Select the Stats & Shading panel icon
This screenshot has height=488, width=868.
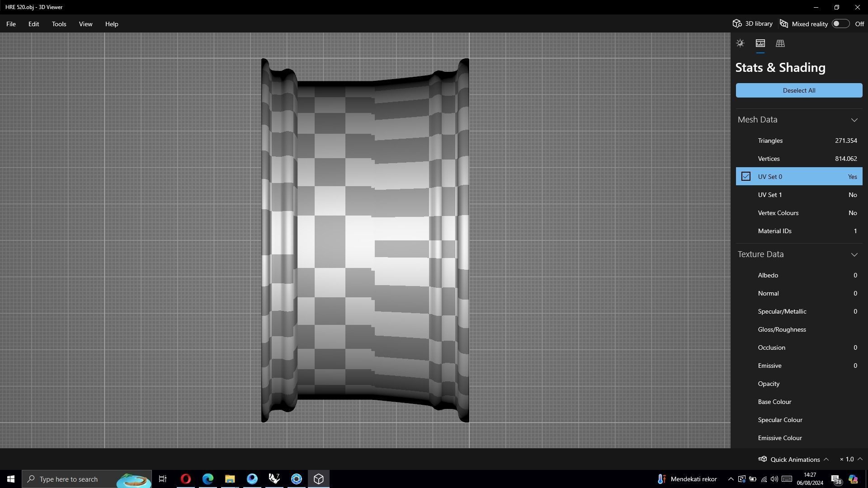pyautogui.click(x=760, y=43)
